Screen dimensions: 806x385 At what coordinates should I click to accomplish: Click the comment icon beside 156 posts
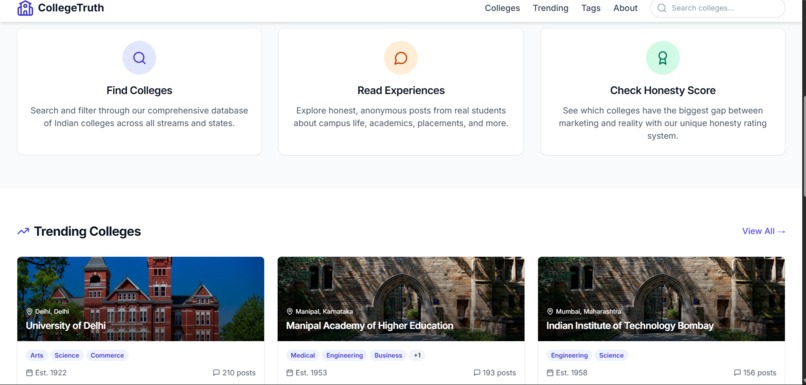point(737,373)
